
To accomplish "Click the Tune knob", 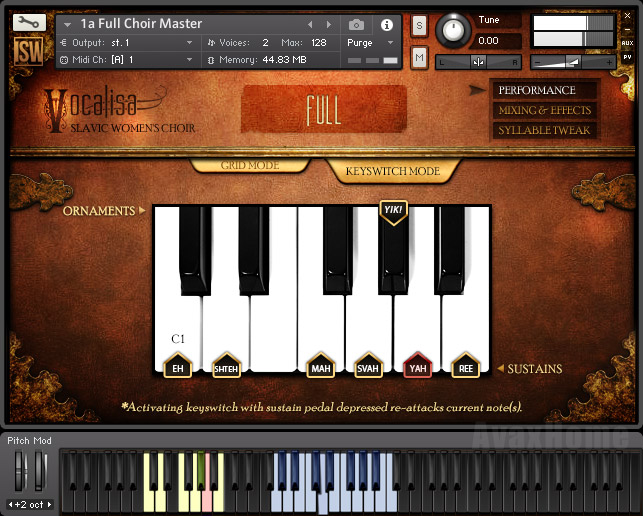I will point(453,30).
